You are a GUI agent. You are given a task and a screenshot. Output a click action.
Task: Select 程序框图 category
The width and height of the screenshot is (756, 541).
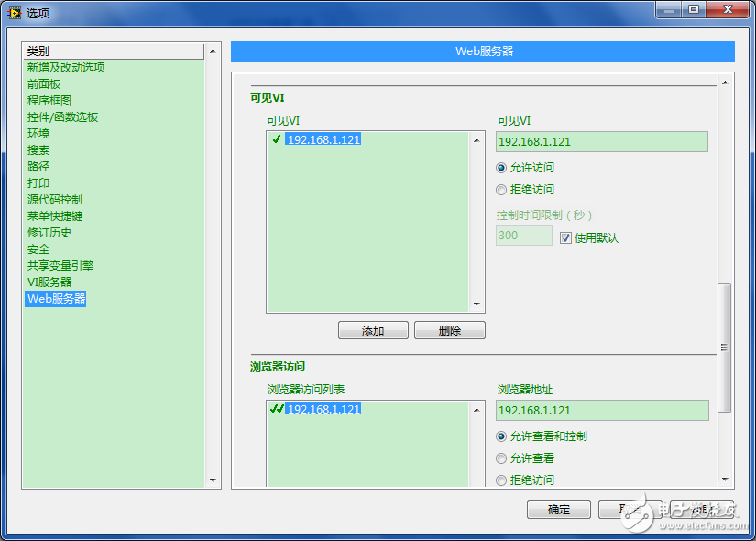(49, 100)
